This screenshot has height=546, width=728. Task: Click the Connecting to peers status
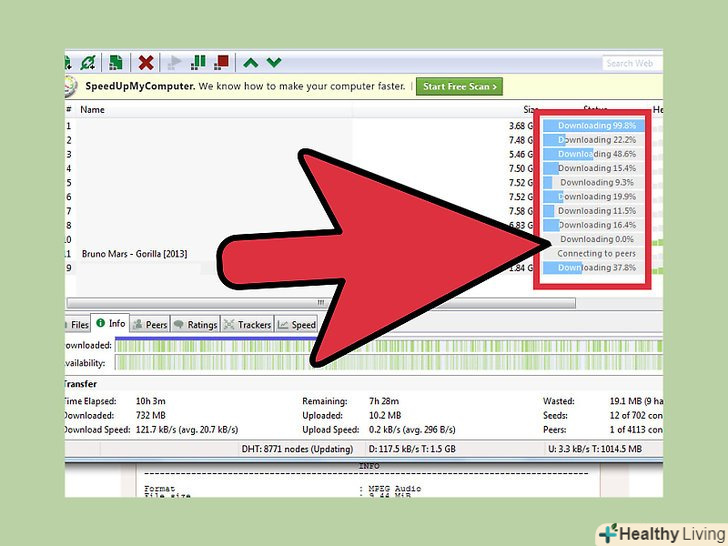point(596,254)
